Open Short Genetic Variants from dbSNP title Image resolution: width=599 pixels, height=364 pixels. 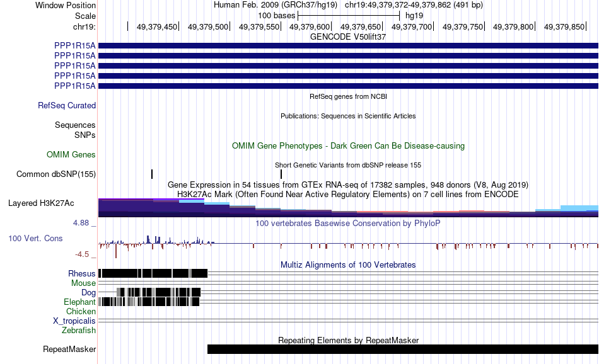point(348,165)
